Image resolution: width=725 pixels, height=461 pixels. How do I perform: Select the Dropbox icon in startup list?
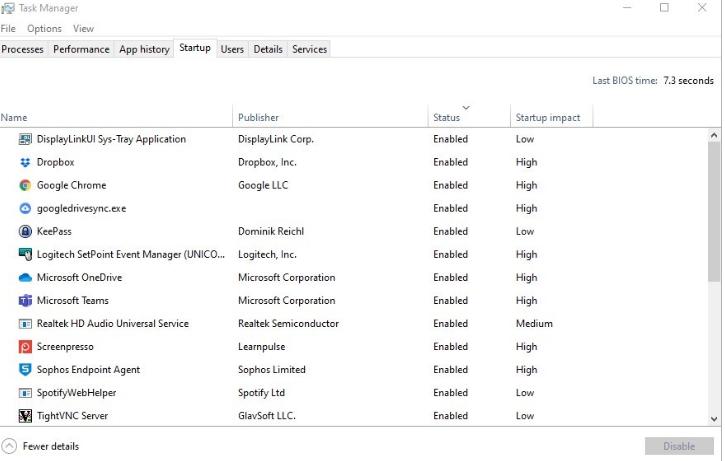tap(25, 162)
